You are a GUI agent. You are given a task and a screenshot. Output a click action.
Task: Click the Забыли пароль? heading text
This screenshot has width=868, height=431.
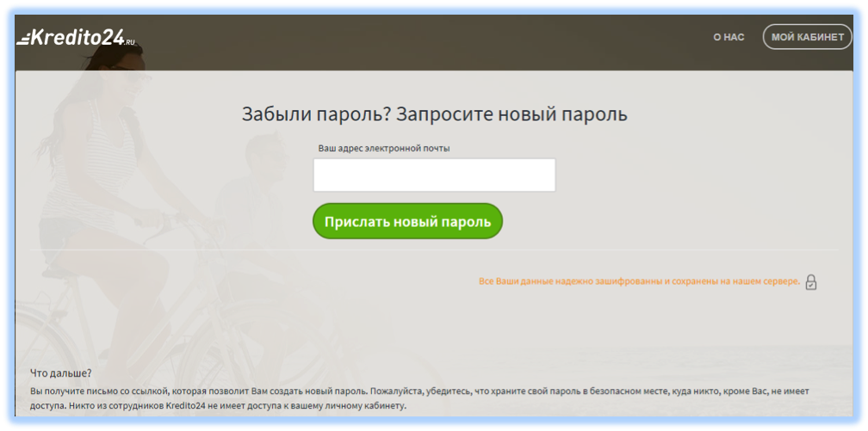317,114
